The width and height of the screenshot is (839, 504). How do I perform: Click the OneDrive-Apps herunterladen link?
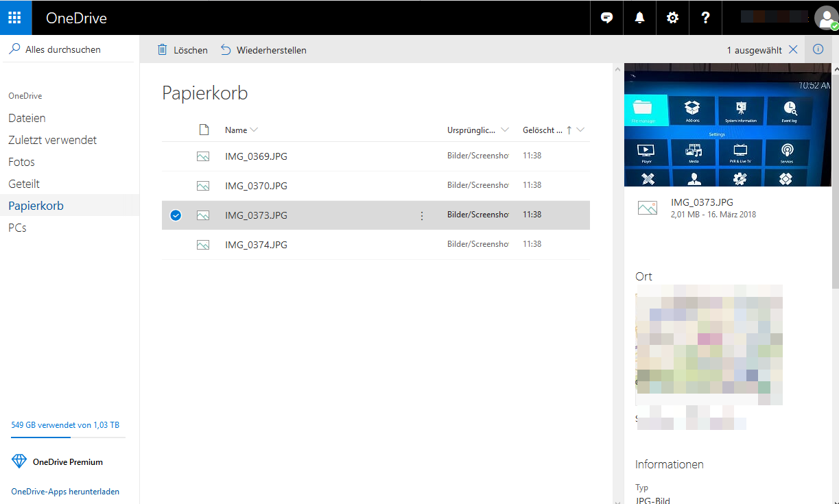tap(65, 492)
